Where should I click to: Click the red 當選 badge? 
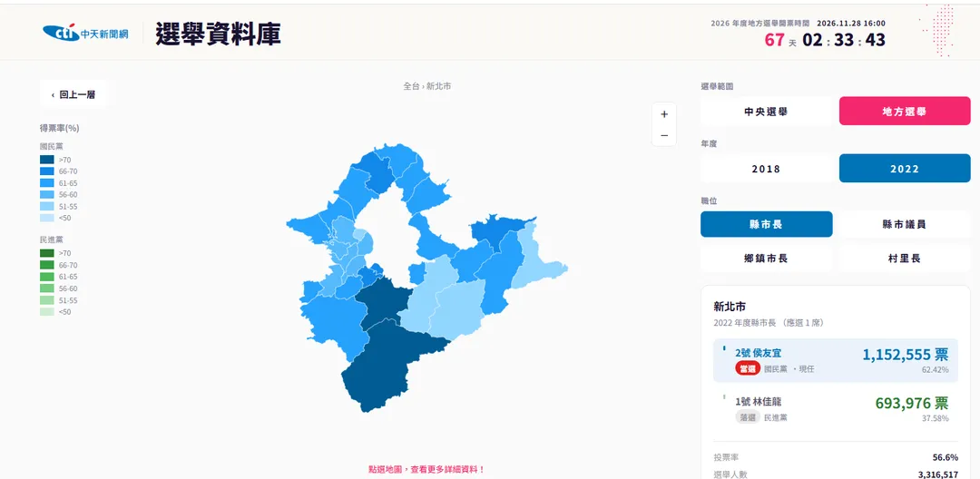748,369
